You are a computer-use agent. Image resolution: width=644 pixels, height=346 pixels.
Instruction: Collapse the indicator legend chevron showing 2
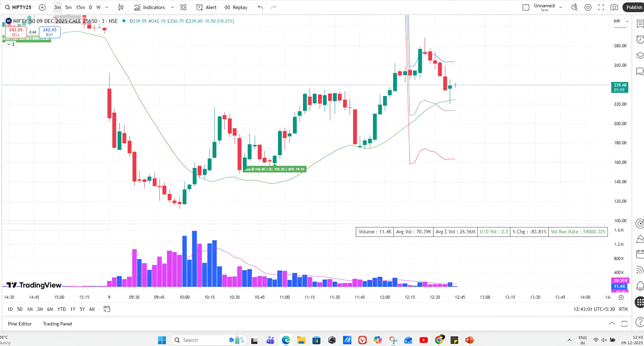click(x=11, y=44)
